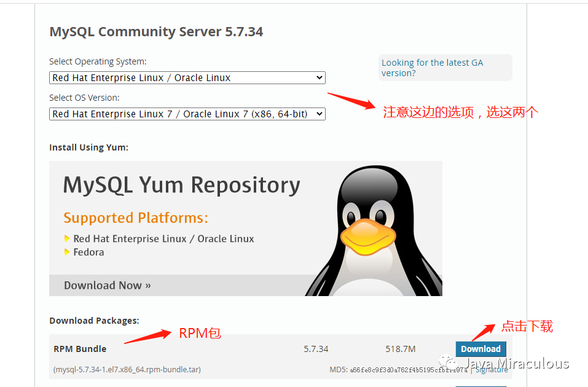Image resolution: width=588 pixels, height=387 pixels.
Task: Click the Looking for the latest GA version link
Action: point(433,68)
